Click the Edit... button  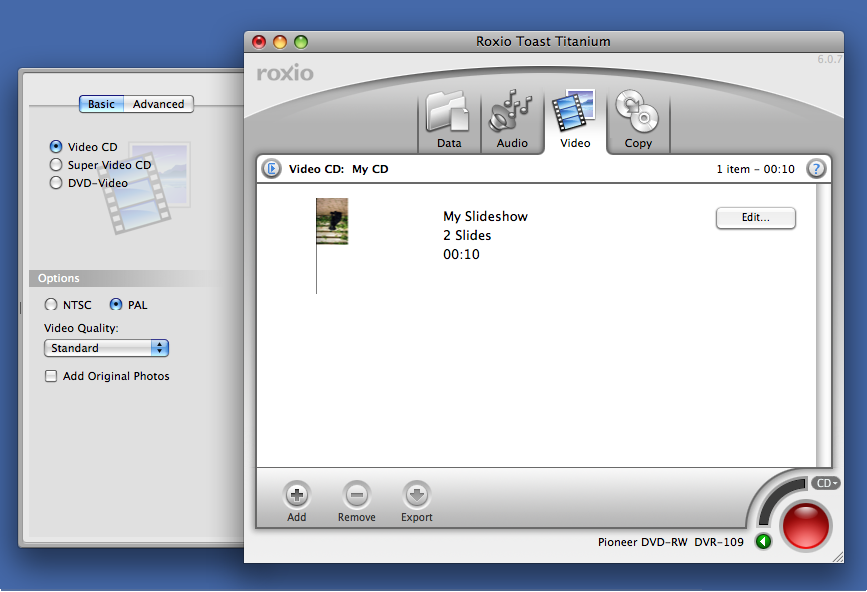[x=755, y=218]
